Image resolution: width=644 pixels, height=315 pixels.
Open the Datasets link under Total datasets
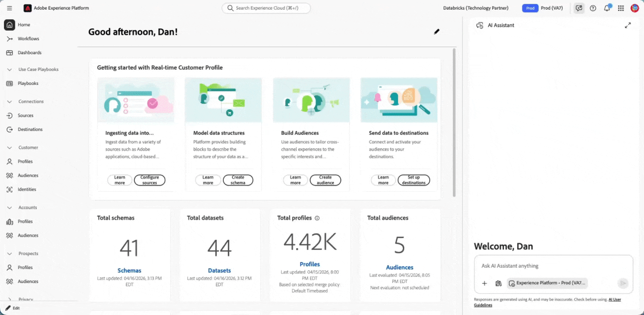point(219,270)
